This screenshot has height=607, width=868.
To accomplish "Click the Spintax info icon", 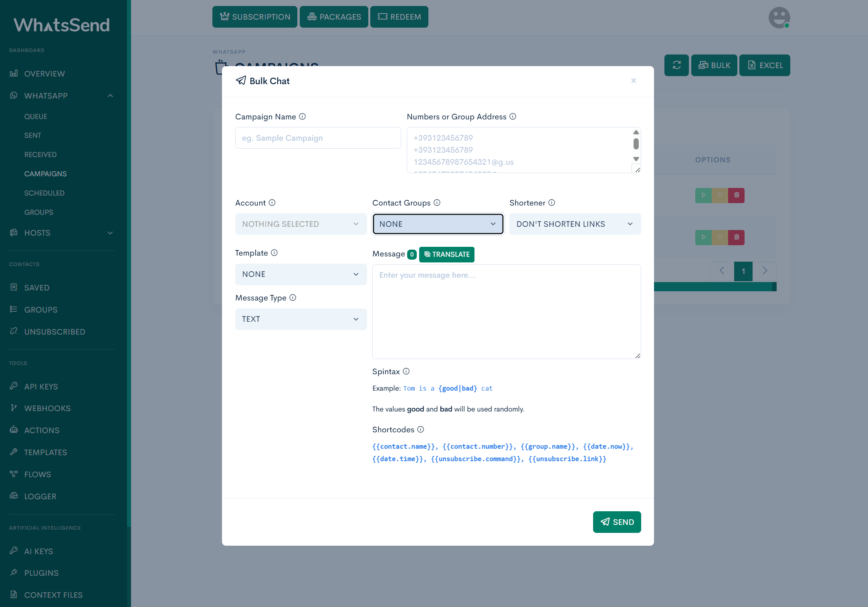I will click(x=406, y=371).
